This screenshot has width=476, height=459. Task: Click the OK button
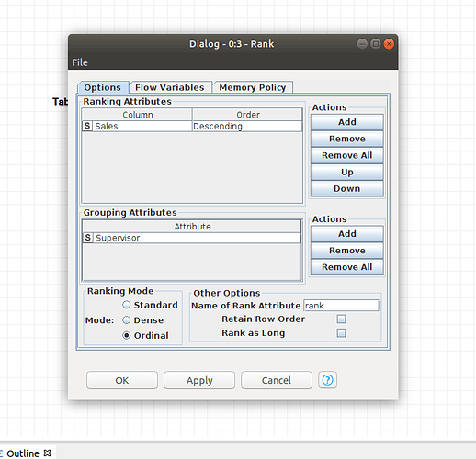tap(122, 380)
